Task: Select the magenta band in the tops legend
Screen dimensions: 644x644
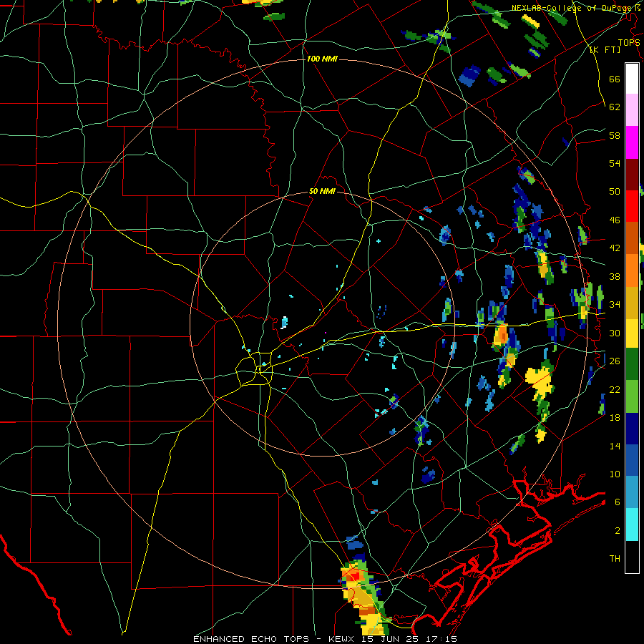Action: coord(632,142)
